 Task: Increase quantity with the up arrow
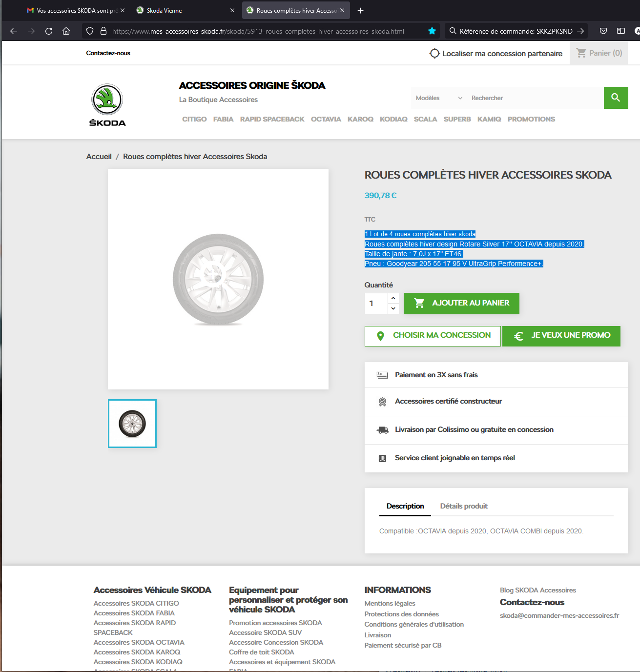point(393,298)
